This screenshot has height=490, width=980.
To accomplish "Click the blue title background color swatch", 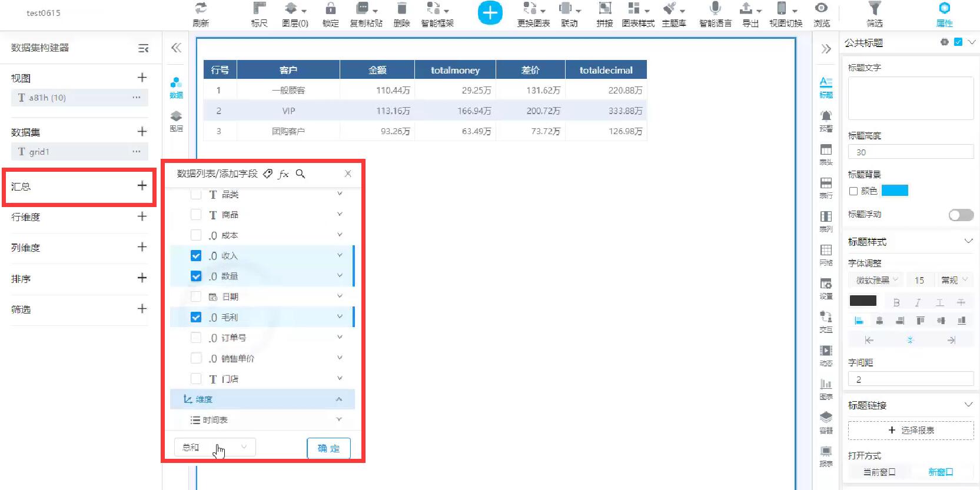I will click(x=895, y=191).
